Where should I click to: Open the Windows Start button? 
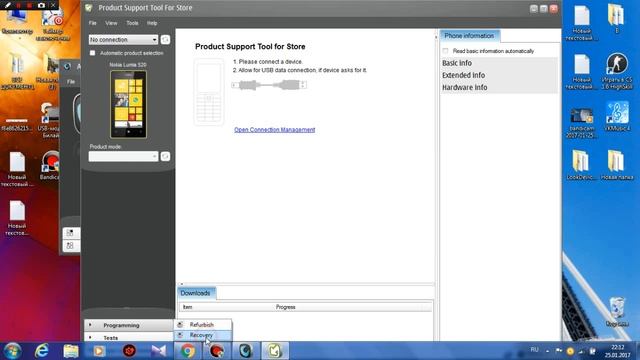coord(12,351)
